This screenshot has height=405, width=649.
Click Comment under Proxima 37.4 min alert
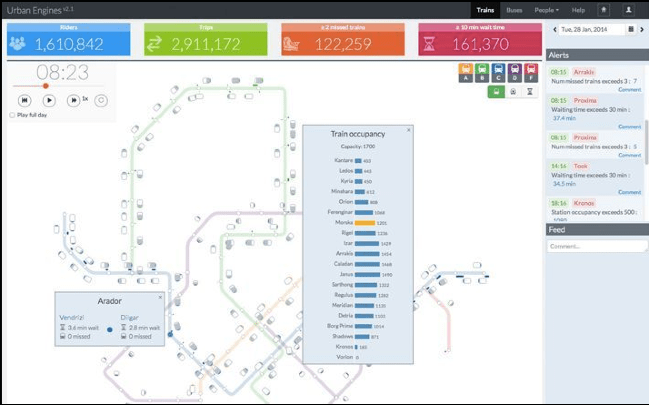point(630,127)
